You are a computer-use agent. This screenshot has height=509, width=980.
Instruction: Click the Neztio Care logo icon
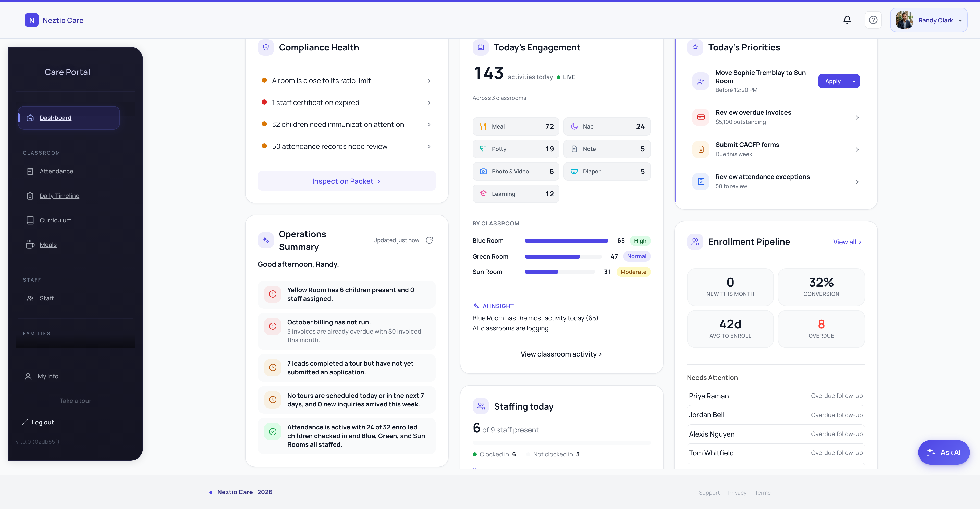point(32,20)
